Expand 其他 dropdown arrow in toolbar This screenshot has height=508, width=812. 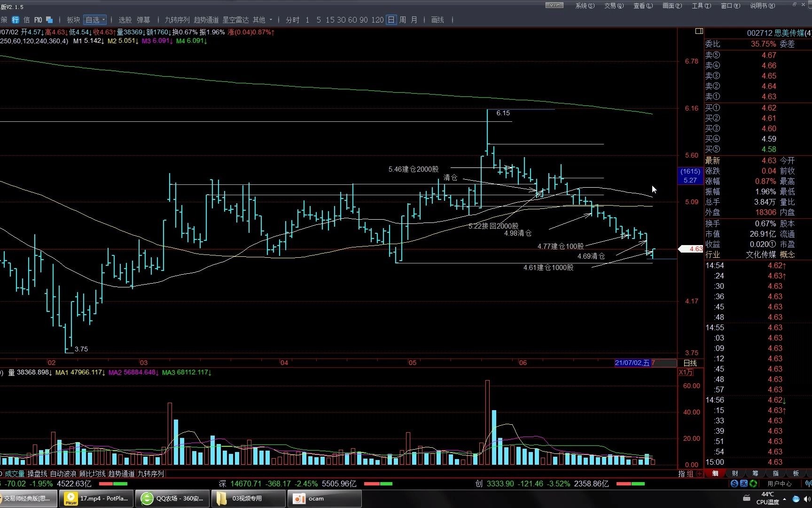[271, 20]
